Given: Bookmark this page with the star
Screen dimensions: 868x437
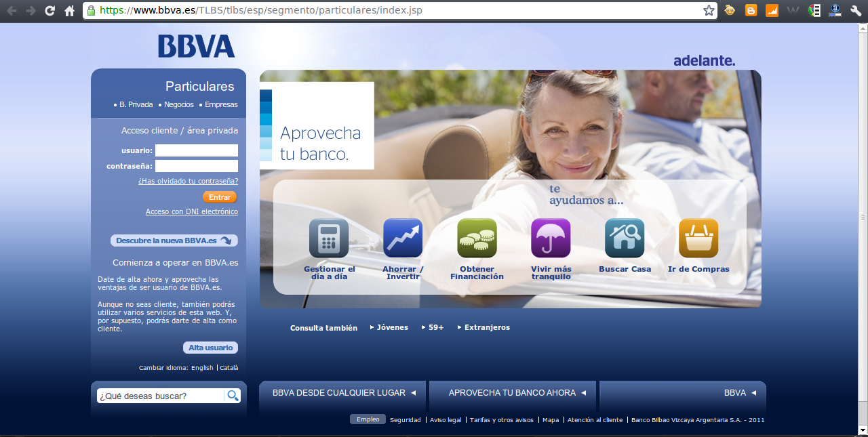Looking at the screenshot, I should click(x=709, y=10).
